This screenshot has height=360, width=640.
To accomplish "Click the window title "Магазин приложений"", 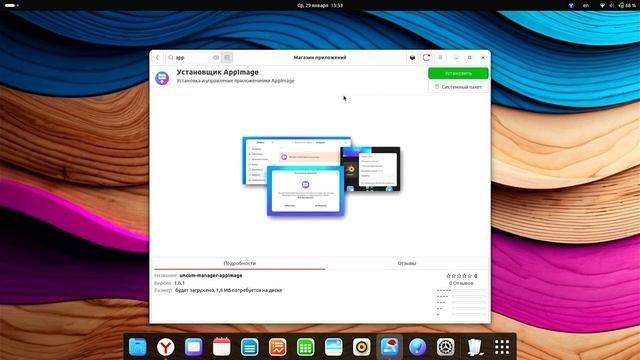I will 320,58.
